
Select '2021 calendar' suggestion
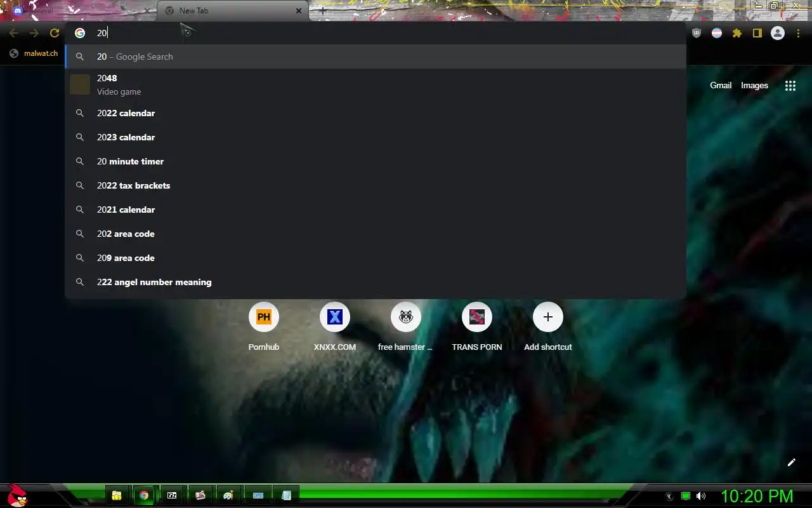pos(376,210)
